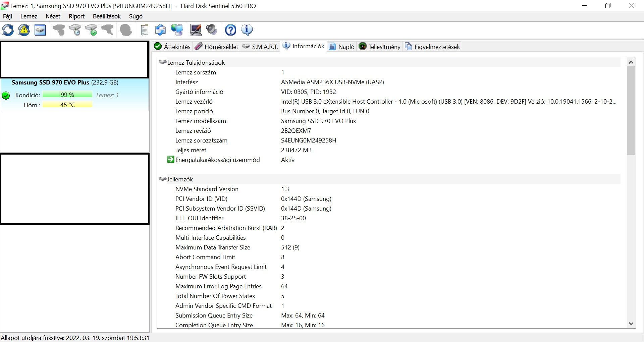Screen dimensions: 644x342
Task: Select the 'NVMe Standard Version' row label
Action: (207, 189)
